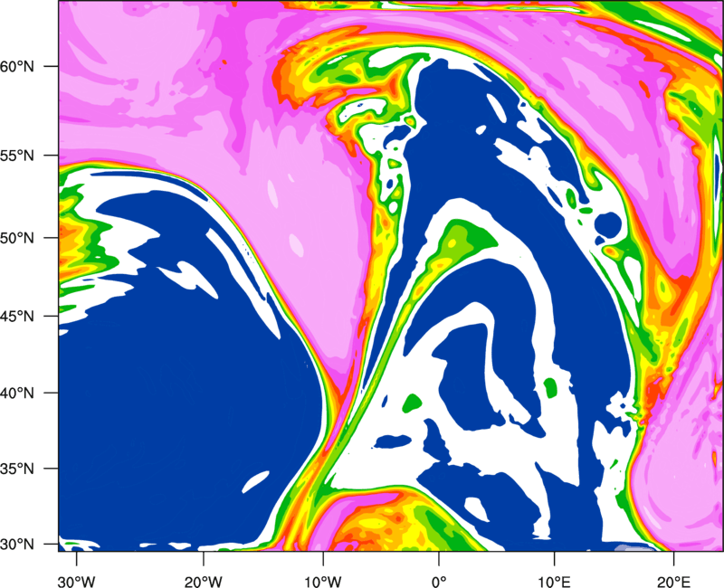Click the 50°N latitude label
The height and width of the screenshot is (588, 724).
[17, 238]
